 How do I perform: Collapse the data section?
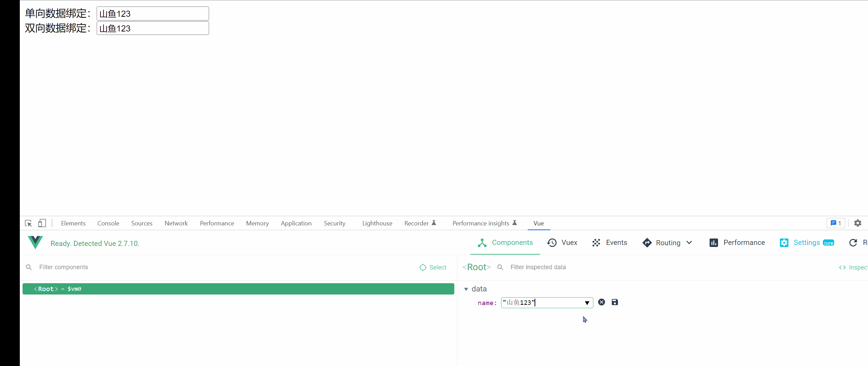click(466, 289)
